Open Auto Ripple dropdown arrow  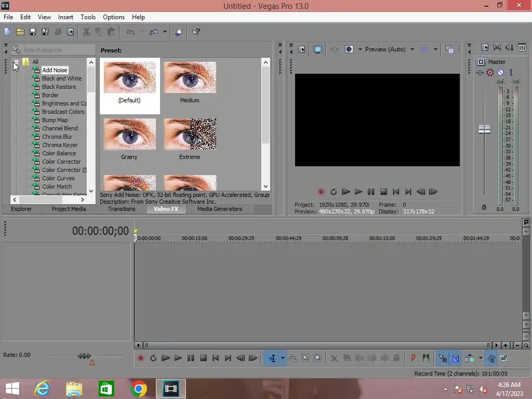[x=481, y=358]
